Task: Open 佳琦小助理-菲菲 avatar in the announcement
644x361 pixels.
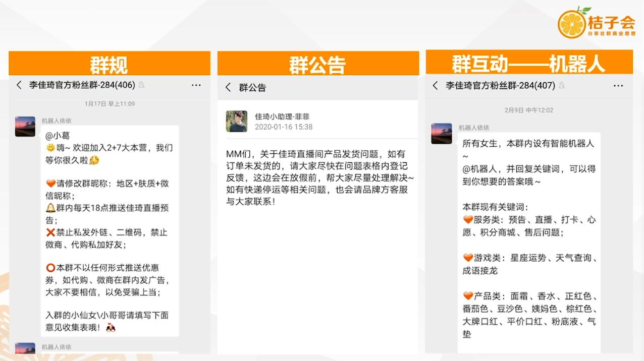Action: coord(237,122)
